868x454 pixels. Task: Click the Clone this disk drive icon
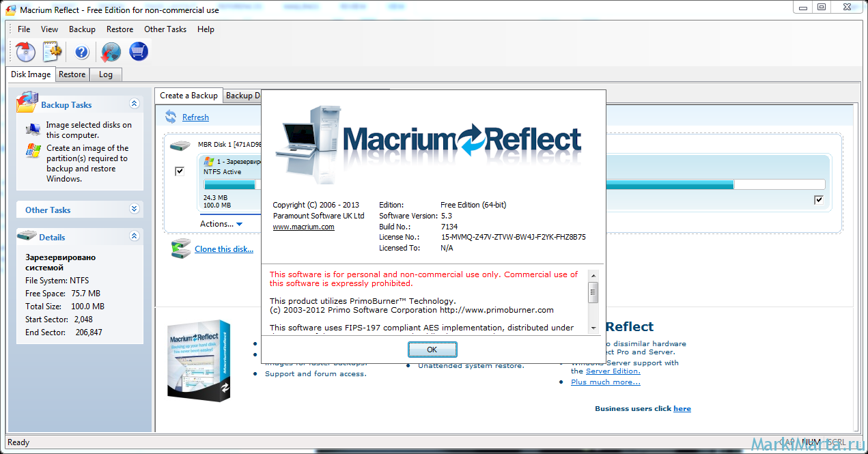pos(180,248)
